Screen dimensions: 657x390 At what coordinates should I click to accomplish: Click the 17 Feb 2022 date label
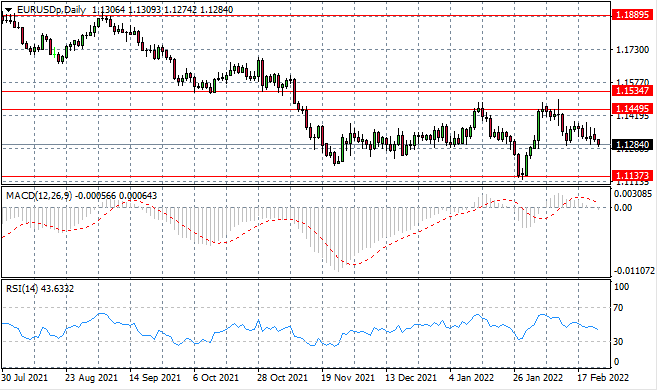(x=603, y=377)
